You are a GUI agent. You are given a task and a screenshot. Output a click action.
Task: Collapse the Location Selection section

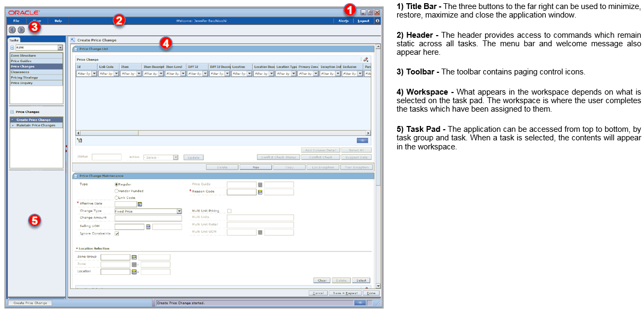tap(77, 248)
